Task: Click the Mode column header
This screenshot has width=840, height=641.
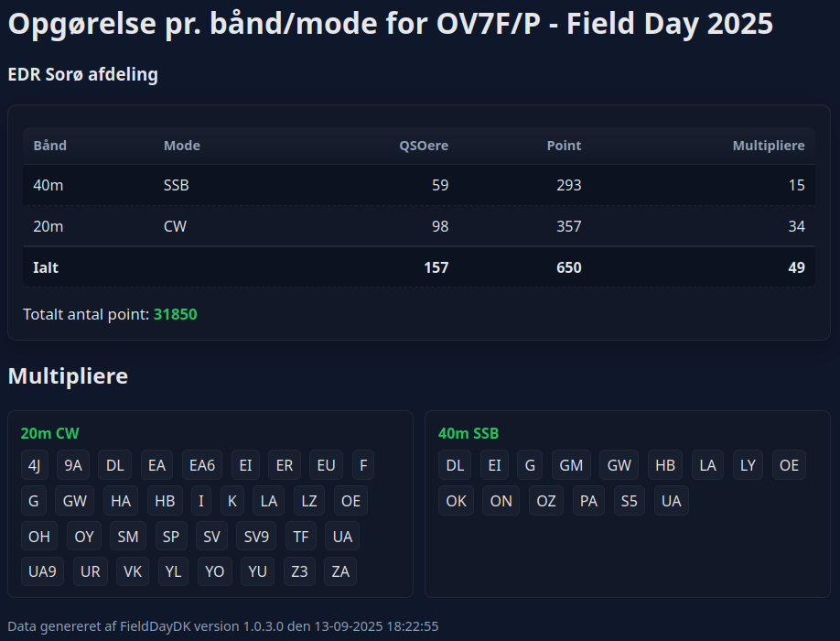Action: click(x=181, y=146)
